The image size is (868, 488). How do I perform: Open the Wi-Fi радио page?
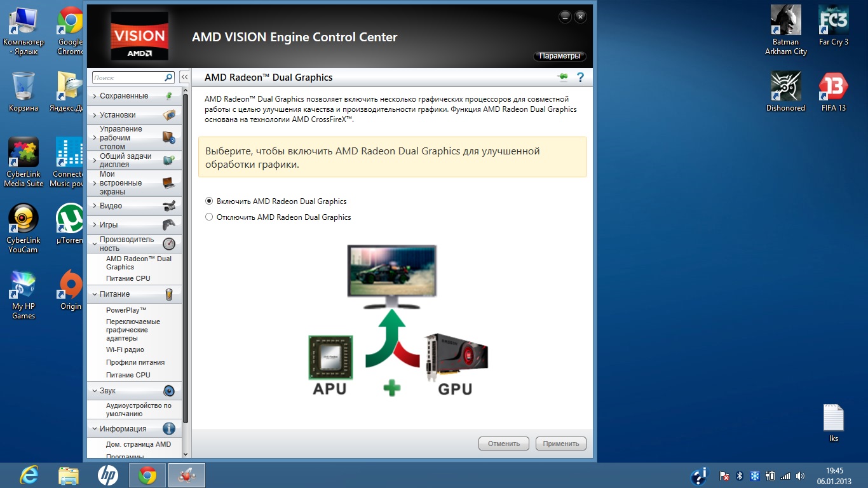125,349
